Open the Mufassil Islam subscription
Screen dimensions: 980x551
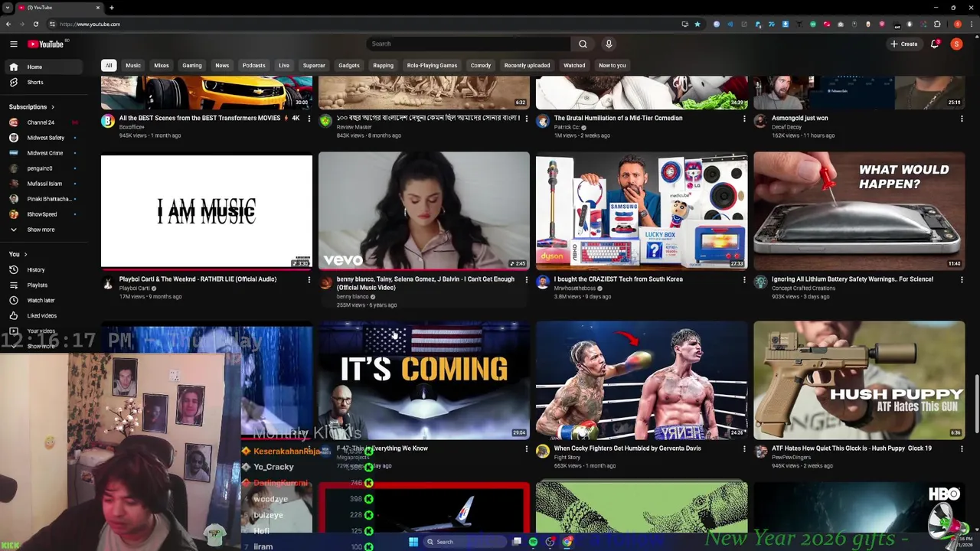44,184
